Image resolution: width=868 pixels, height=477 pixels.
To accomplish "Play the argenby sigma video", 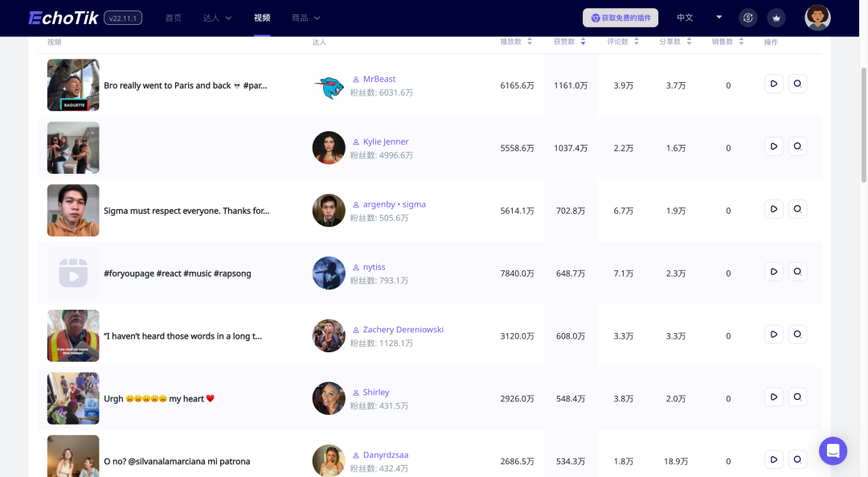I will coord(773,209).
